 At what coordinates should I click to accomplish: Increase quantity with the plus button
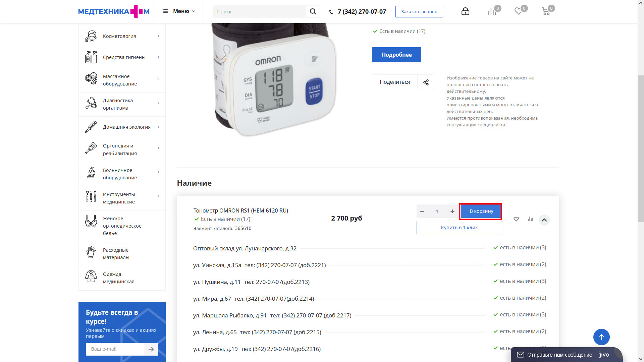[452, 212]
